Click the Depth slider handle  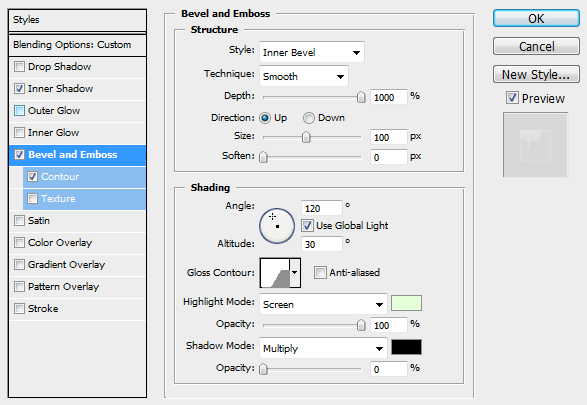[361, 97]
